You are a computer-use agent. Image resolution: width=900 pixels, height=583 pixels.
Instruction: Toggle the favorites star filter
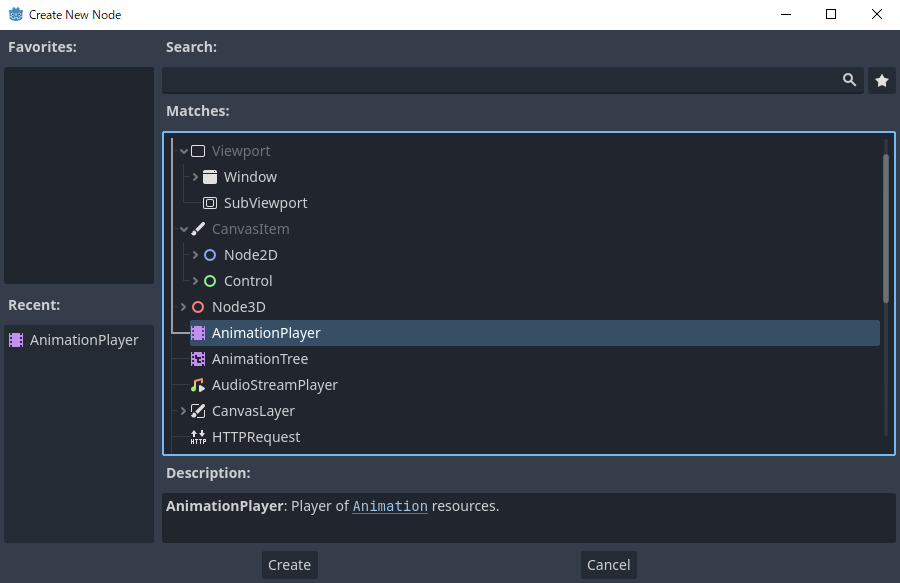[881, 80]
